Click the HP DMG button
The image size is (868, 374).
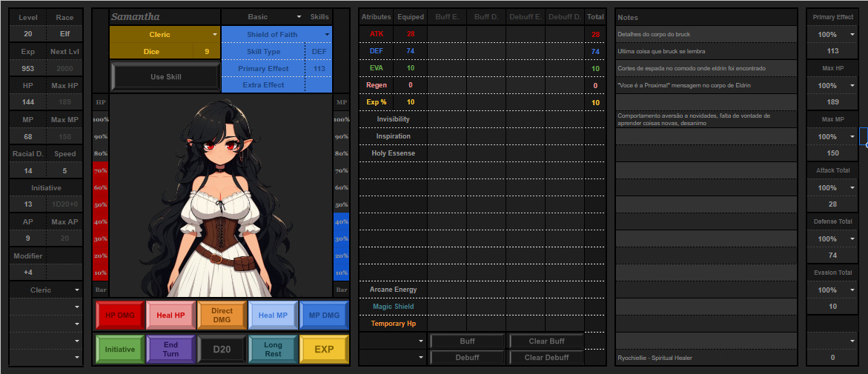[x=120, y=315]
